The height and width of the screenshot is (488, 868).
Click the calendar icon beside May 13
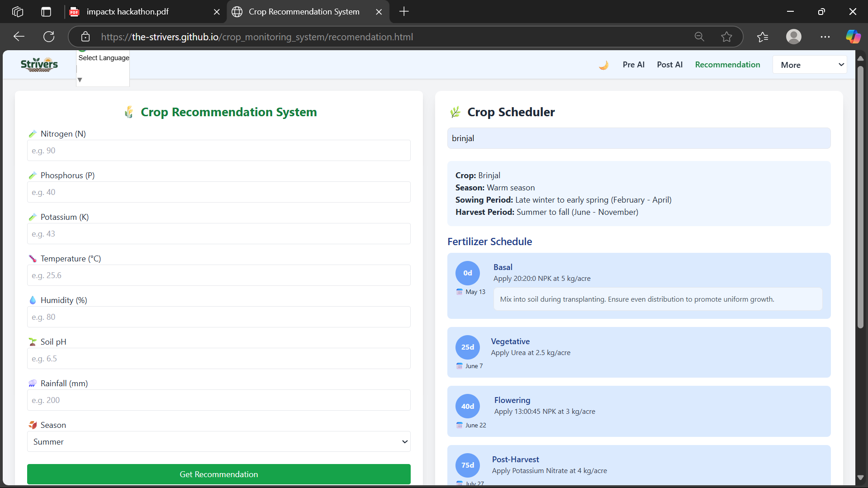coord(459,292)
